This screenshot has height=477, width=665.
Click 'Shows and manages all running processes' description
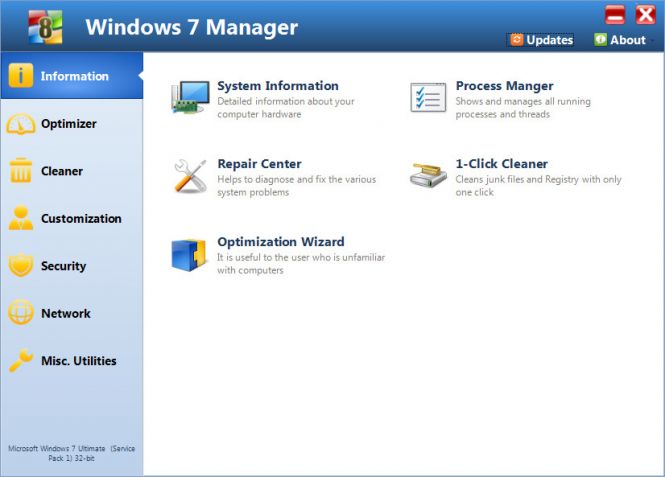523,108
